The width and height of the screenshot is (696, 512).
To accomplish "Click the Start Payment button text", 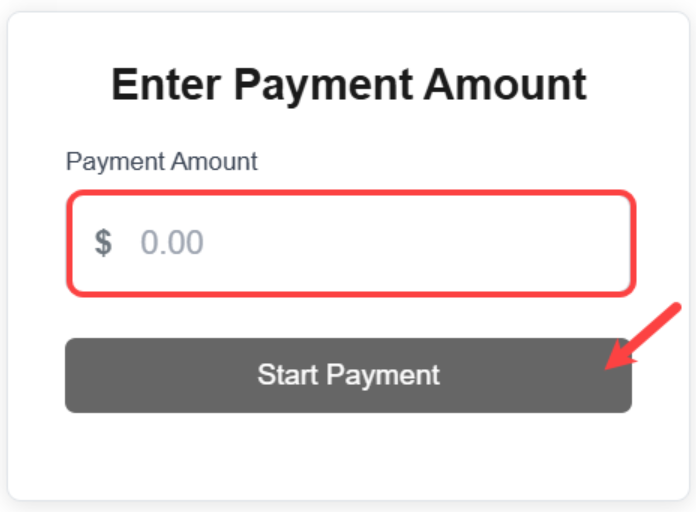I will pyautogui.click(x=348, y=375).
